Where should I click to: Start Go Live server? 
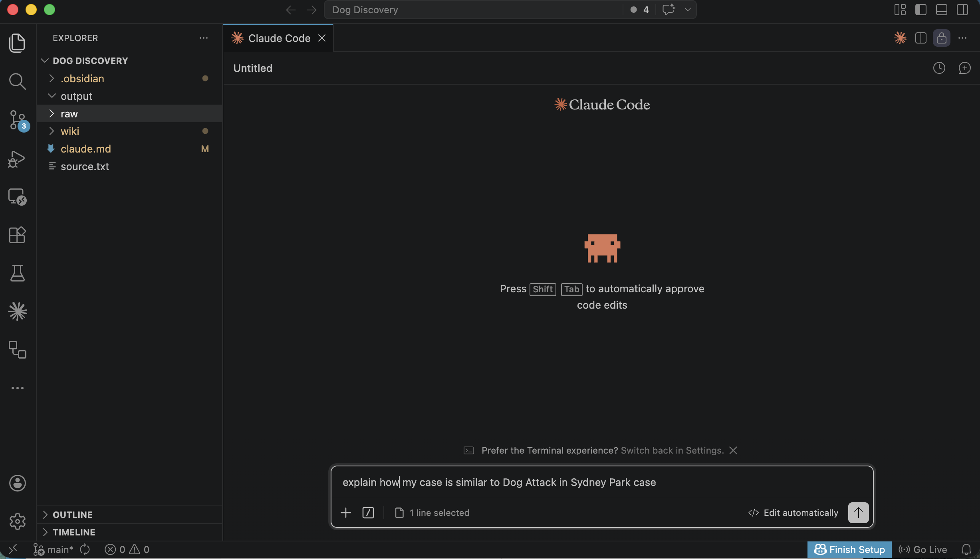(x=922, y=550)
